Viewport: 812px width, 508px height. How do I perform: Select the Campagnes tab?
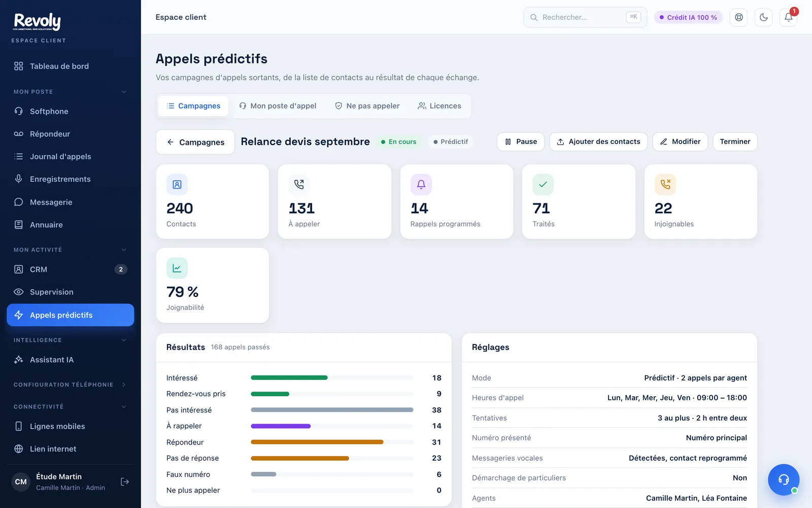click(193, 106)
